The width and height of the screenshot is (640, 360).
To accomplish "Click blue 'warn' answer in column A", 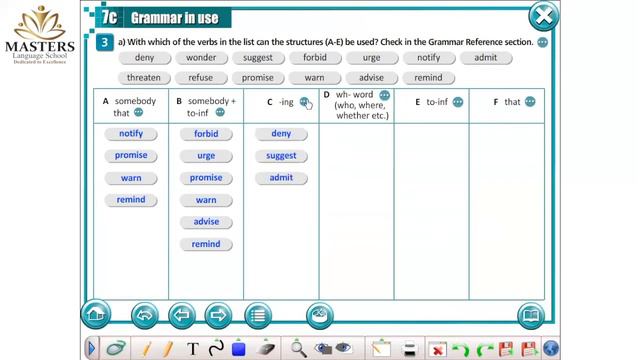I will tap(131, 178).
